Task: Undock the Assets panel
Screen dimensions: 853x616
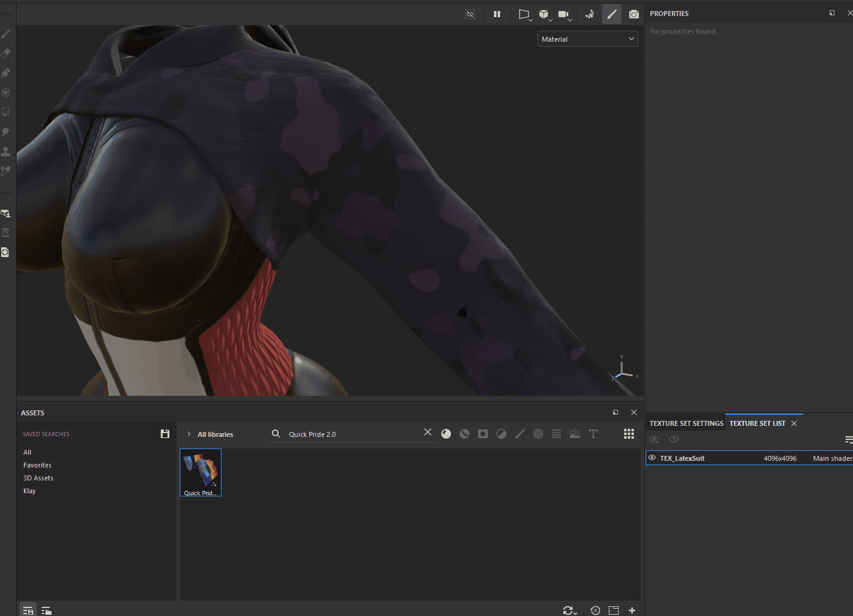Action: pyautogui.click(x=616, y=412)
